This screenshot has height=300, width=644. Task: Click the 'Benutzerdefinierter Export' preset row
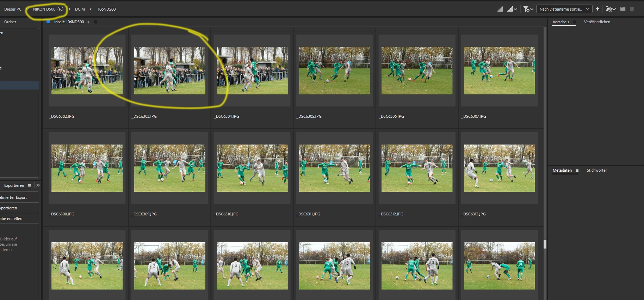pos(19,197)
